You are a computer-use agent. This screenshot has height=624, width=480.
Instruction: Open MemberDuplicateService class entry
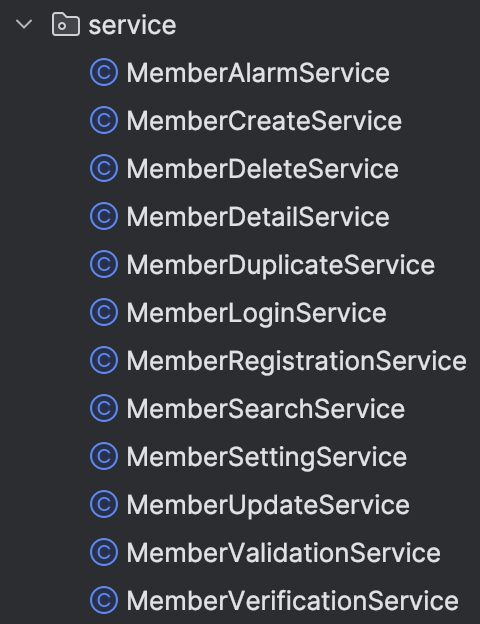[x=281, y=265]
